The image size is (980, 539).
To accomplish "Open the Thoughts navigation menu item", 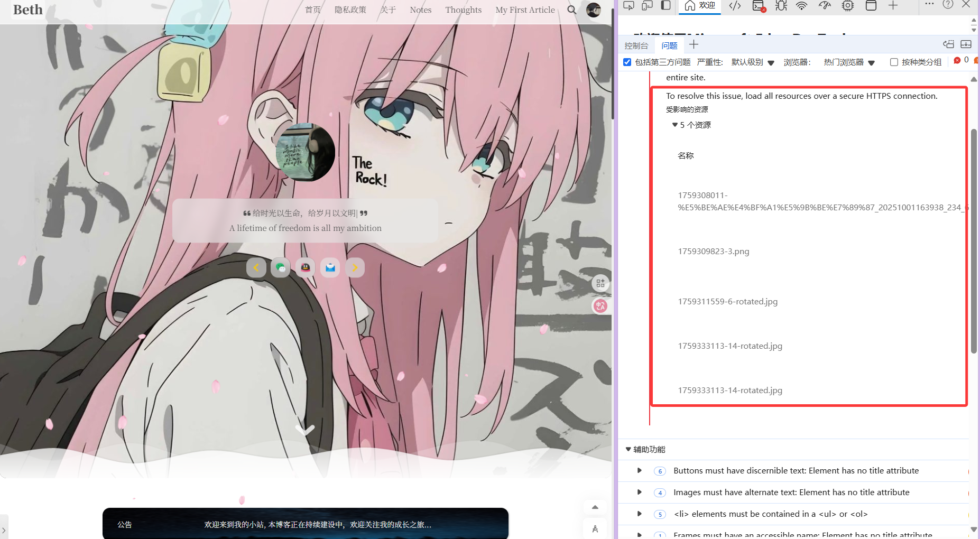I will click(x=463, y=10).
